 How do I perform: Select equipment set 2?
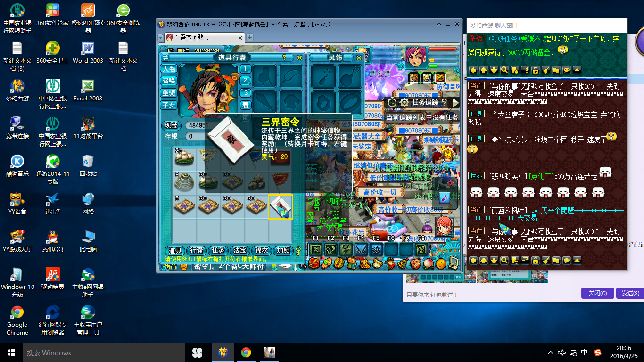click(x=245, y=81)
